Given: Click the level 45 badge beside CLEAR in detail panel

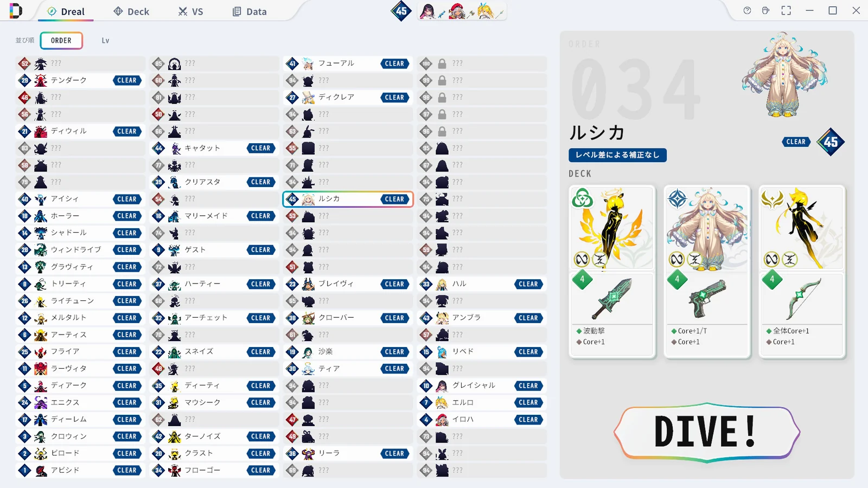Looking at the screenshot, I should click(x=831, y=142).
